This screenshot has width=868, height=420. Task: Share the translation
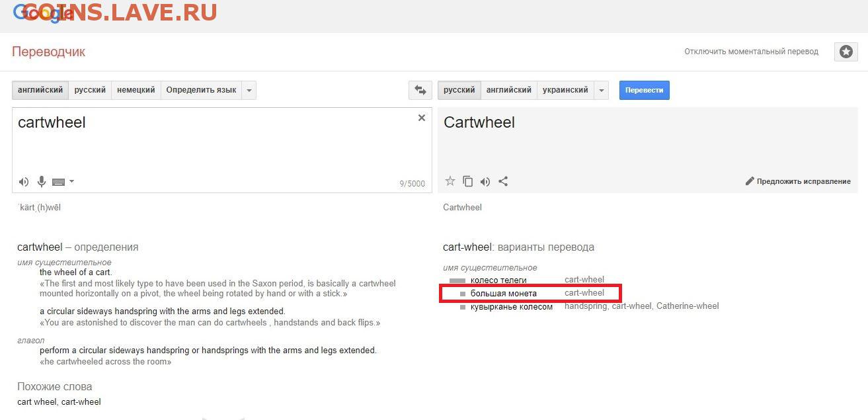[503, 181]
